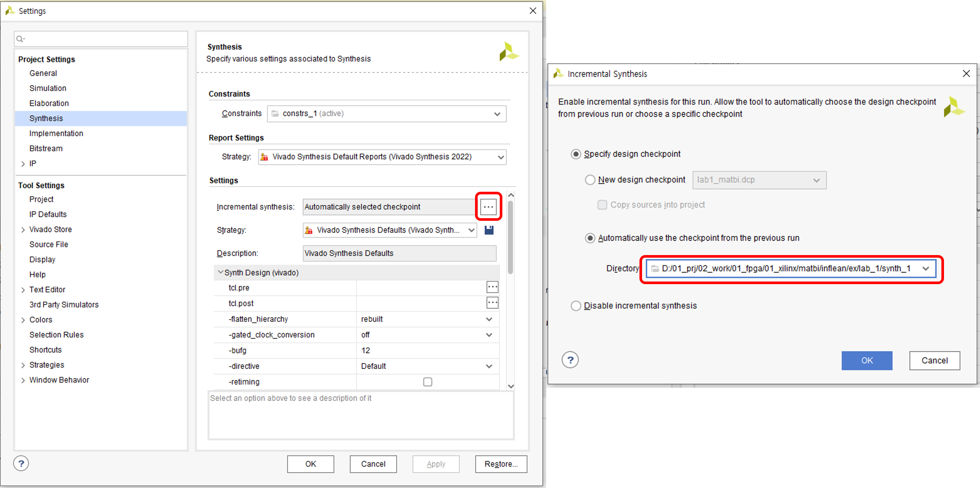The width and height of the screenshot is (980, 488).
Task: Select Bitstream settings item
Action: (46, 148)
